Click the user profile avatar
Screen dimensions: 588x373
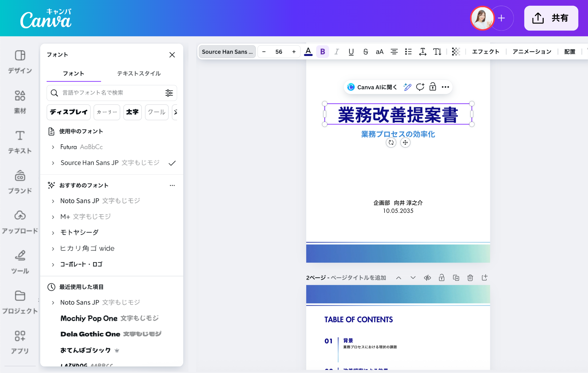482,18
